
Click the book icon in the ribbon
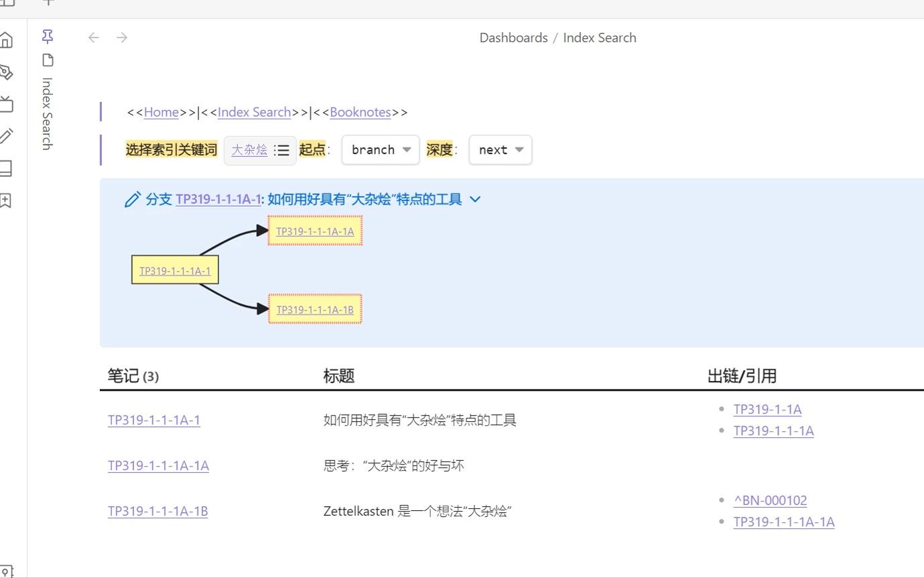coord(5,168)
